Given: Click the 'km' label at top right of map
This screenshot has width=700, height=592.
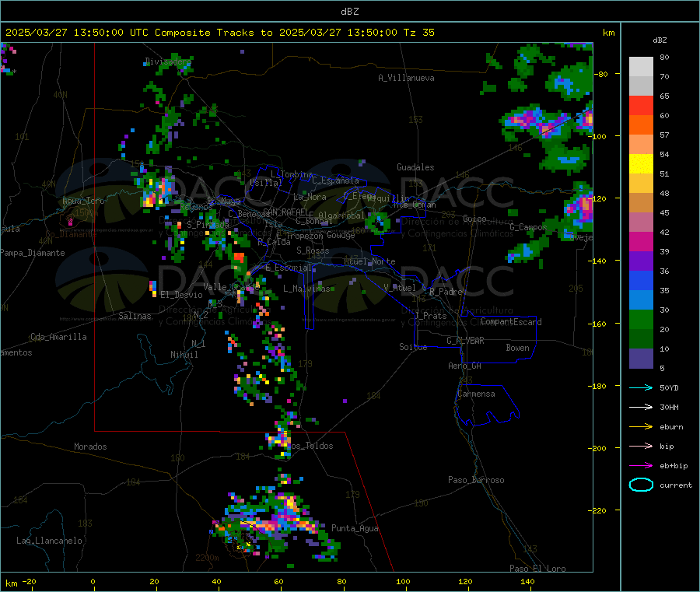Looking at the screenshot, I should click(x=608, y=33).
